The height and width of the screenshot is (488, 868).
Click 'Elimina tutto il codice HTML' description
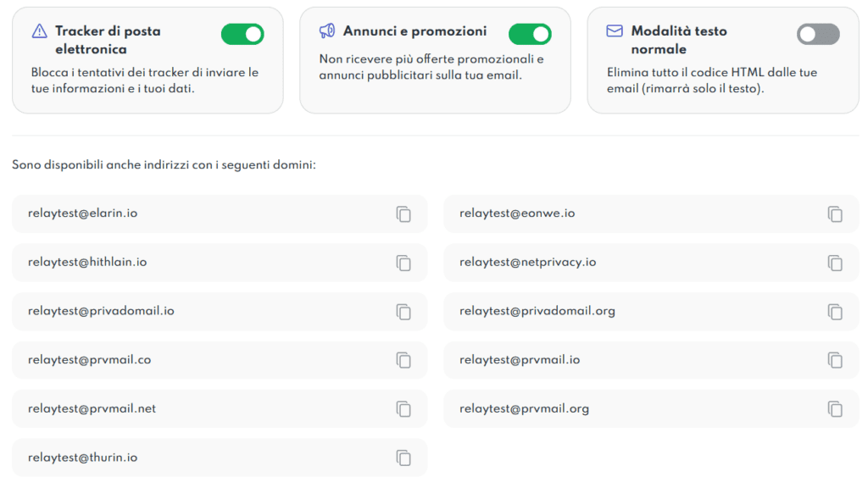pos(712,80)
